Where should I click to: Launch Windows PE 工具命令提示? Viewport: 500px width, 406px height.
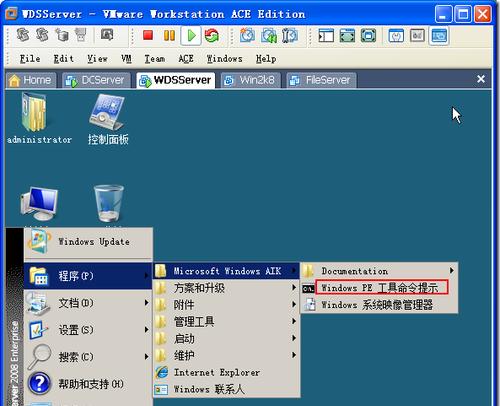[x=379, y=288]
